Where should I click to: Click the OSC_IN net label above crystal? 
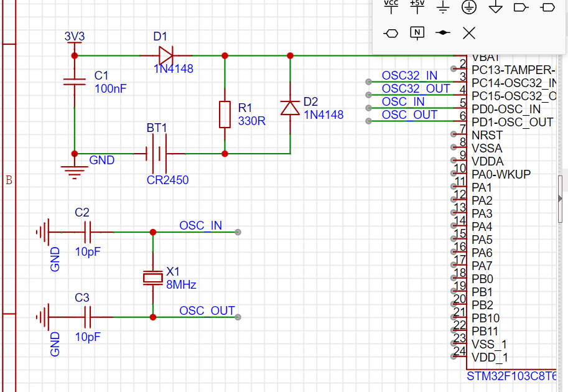(x=201, y=225)
